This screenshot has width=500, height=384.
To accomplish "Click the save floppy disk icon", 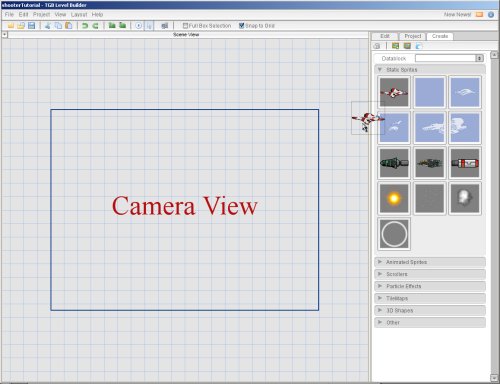I will point(31,26).
